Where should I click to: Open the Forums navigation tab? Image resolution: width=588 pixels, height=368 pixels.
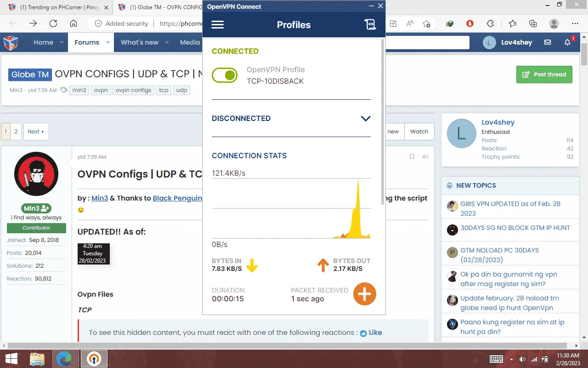87,42
